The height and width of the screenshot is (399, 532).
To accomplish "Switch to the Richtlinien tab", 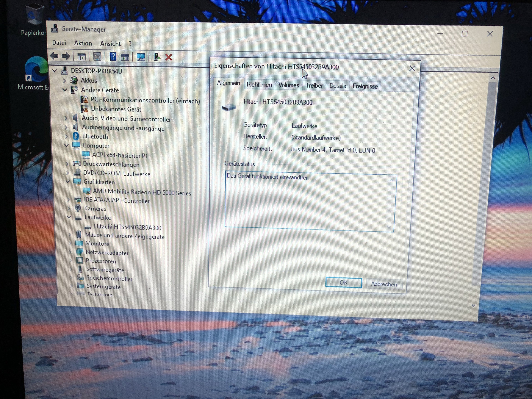I will [259, 85].
